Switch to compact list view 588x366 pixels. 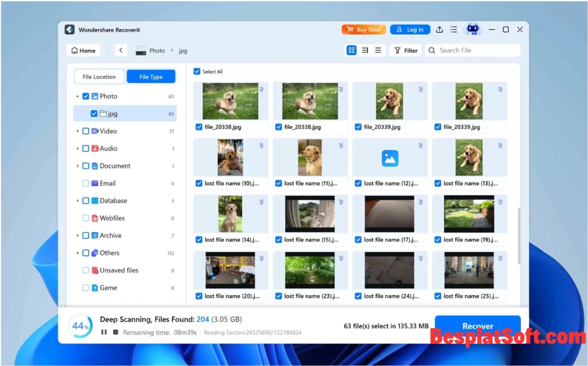point(379,50)
